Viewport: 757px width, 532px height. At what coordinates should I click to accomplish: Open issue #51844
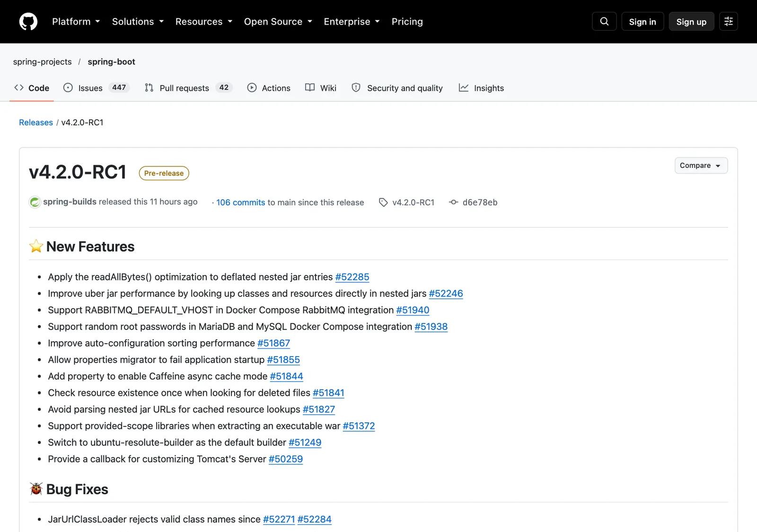click(x=286, y=376)
